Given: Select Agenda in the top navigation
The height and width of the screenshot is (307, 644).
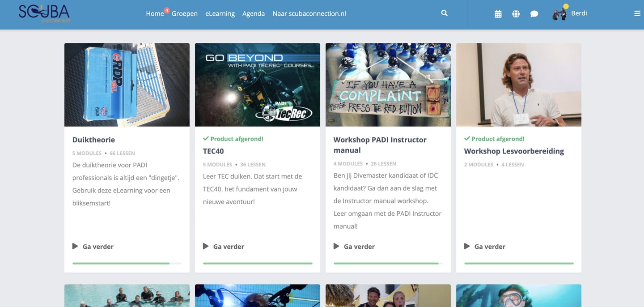Looking at the screenshot, I should (x=254, y=13).
